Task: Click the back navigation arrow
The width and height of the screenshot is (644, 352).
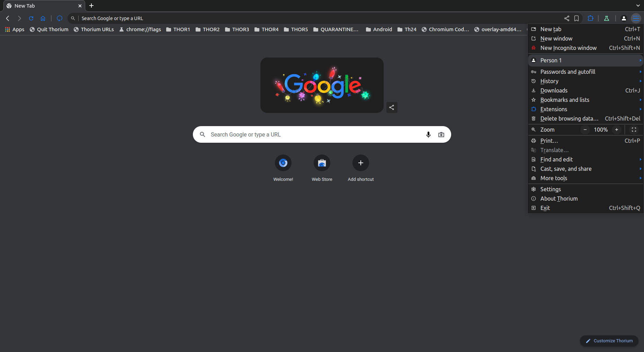Action: [8, 18]
